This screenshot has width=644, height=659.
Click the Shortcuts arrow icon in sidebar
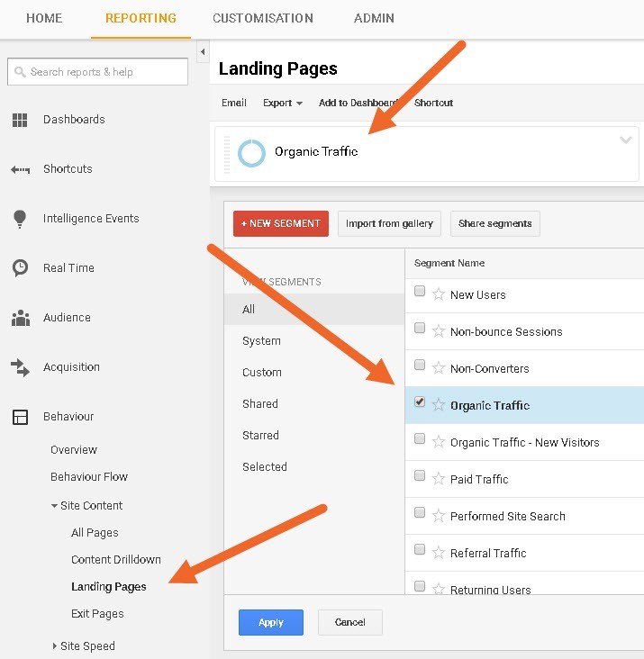click(20, 169)
